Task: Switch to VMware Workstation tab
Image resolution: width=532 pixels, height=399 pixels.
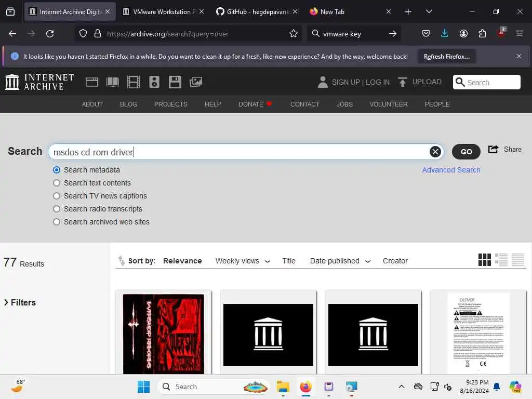Action: (164, 12)
